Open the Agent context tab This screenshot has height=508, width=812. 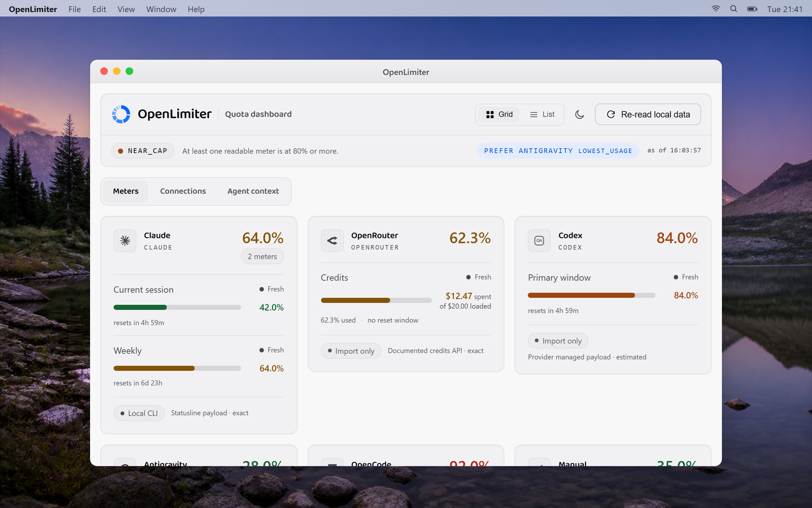[253, 191]
